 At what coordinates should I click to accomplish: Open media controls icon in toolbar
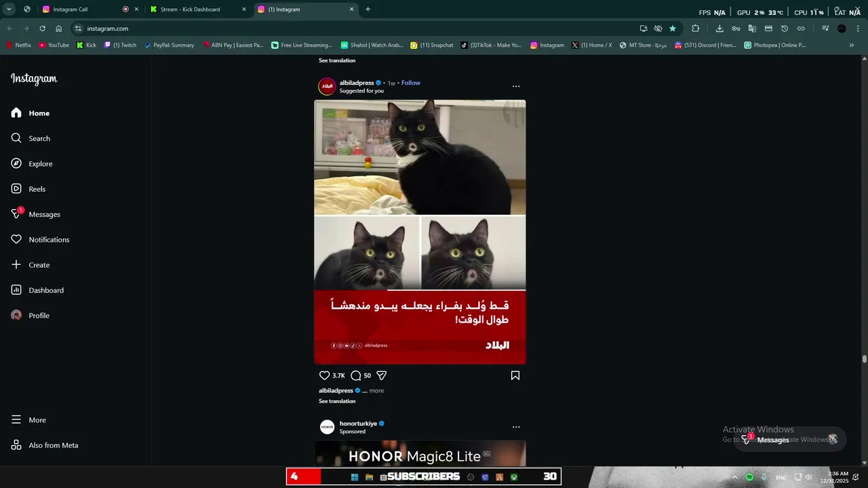(x=825, y=28)
